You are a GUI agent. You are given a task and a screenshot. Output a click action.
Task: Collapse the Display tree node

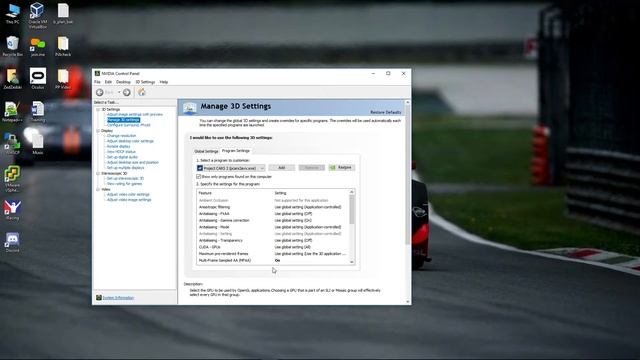98,131
